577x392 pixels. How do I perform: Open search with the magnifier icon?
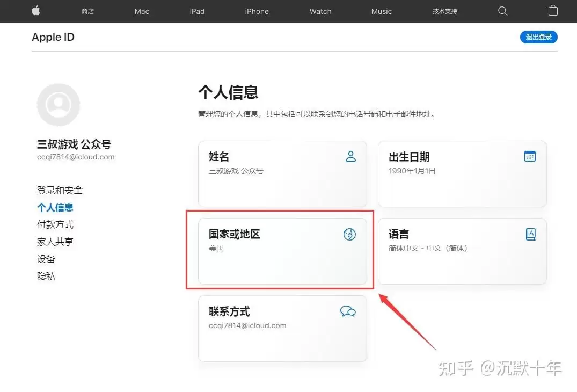point(502,11)
